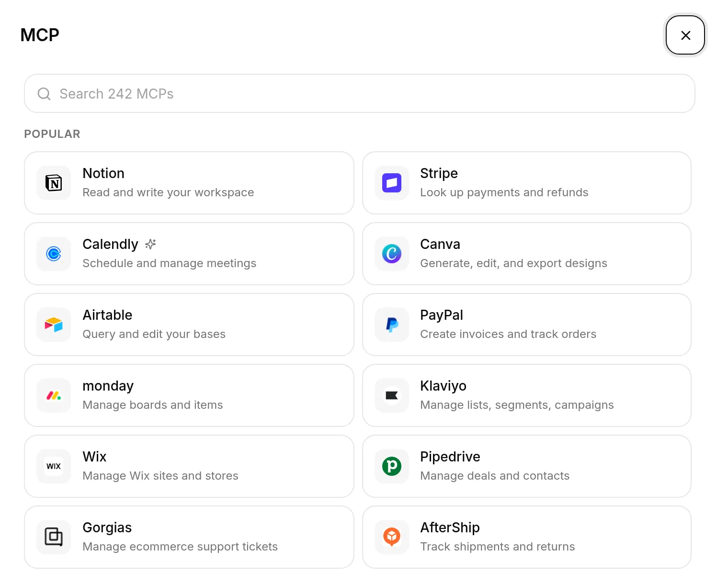Click the AfterShip logo icon

(x=392, y=537)
